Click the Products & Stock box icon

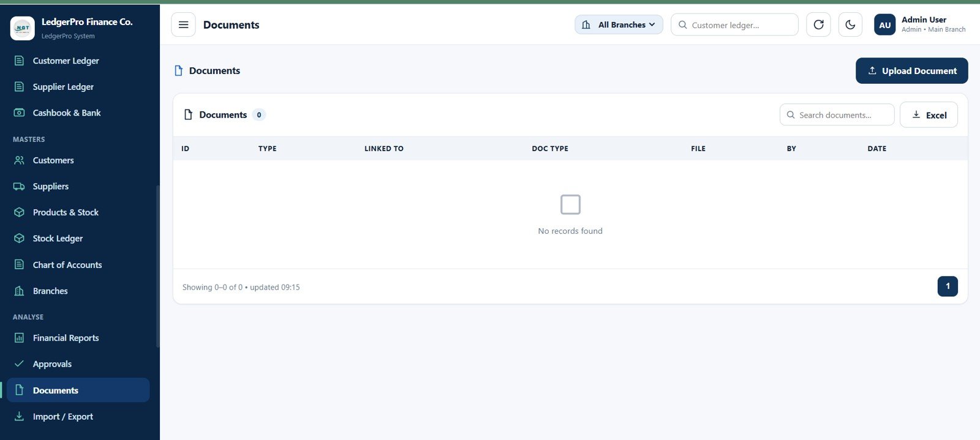[19, 212]
